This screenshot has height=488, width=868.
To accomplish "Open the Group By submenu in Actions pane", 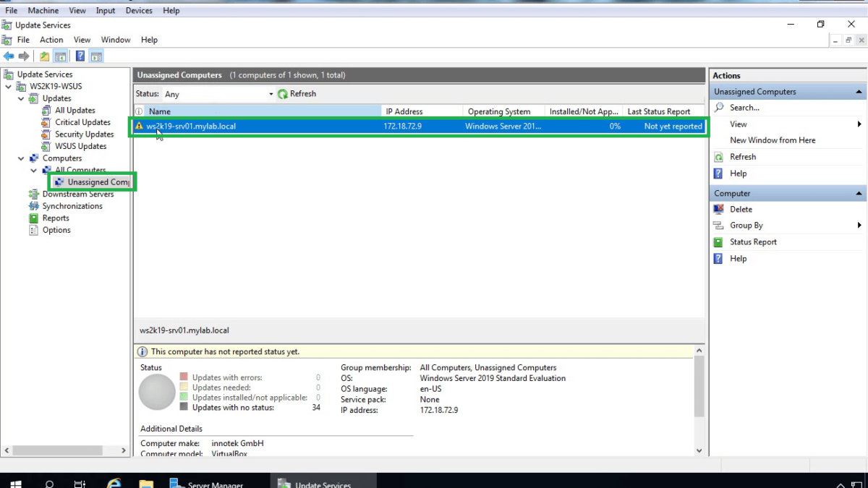I will pyautogui.click(x=788, y=226).
